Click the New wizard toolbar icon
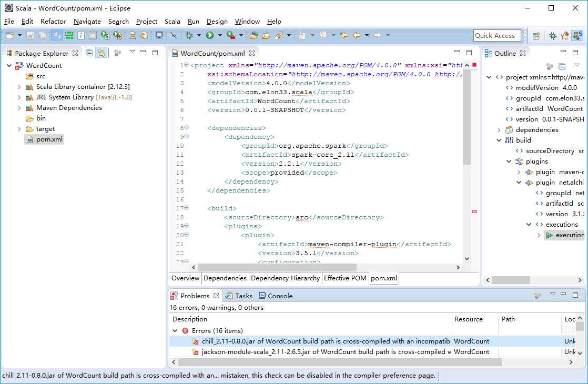 pos(9,35)
